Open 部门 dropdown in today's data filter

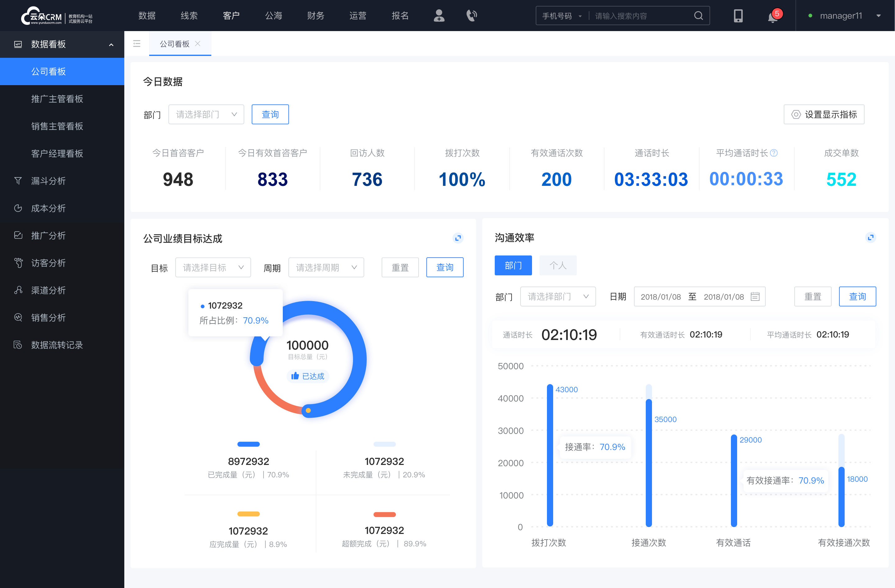click(x=205, y=113)
